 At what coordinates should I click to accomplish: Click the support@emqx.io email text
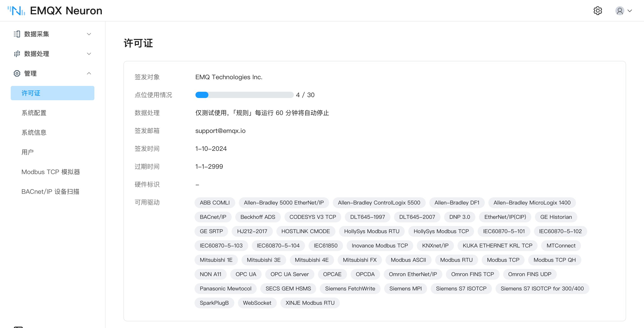(220, 131)
